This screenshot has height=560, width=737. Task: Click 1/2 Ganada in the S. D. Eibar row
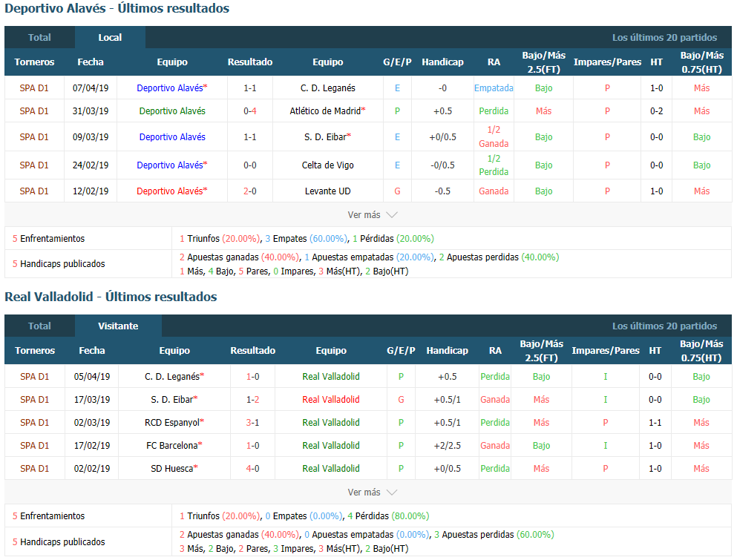[494, 136]
